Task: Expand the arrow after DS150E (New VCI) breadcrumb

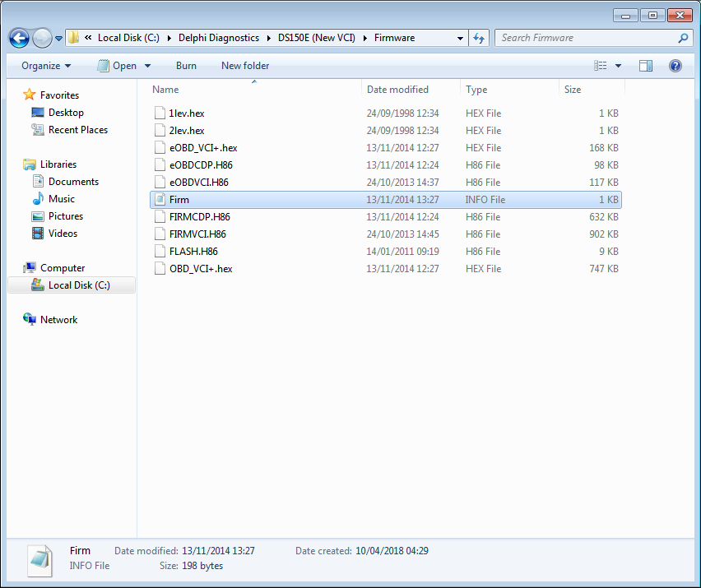Action: coord(364,39)
